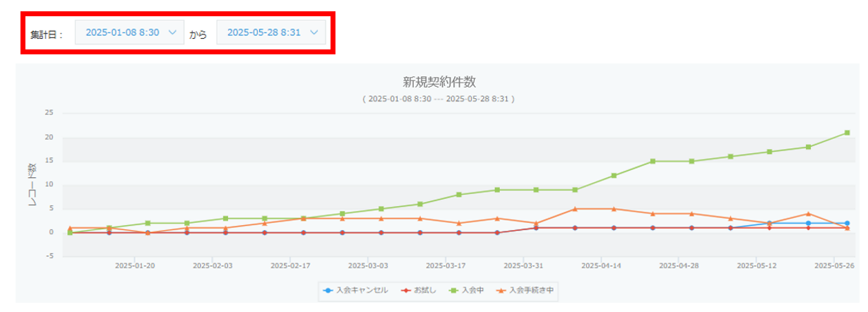Click the last green 入会中 data point at 21
Image resolution: width=868 pixels, height=312 pixels.
pyautogui.click(x=847, y=133)
